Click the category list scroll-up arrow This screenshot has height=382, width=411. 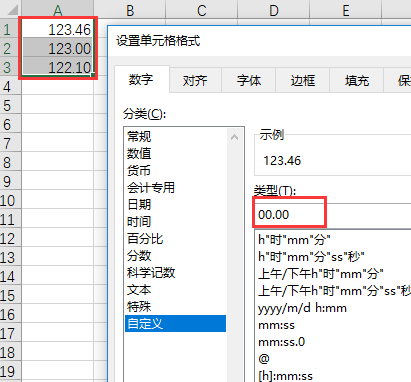coord(234,137)
